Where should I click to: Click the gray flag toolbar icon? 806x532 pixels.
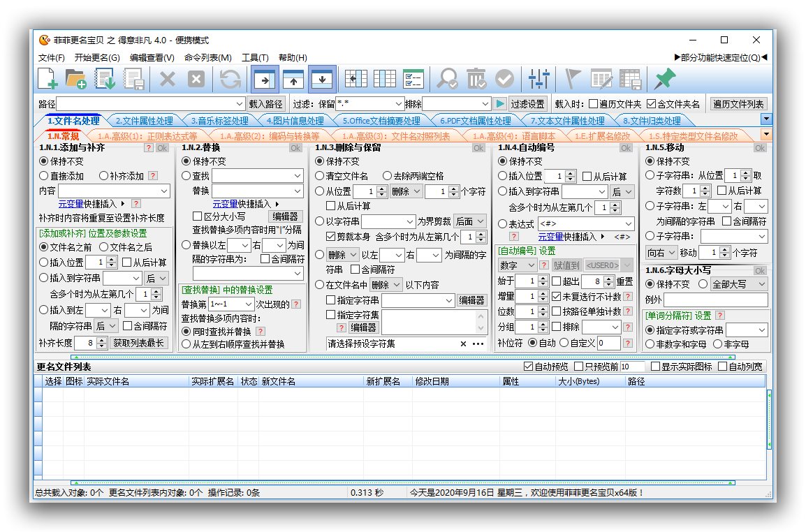572,79
